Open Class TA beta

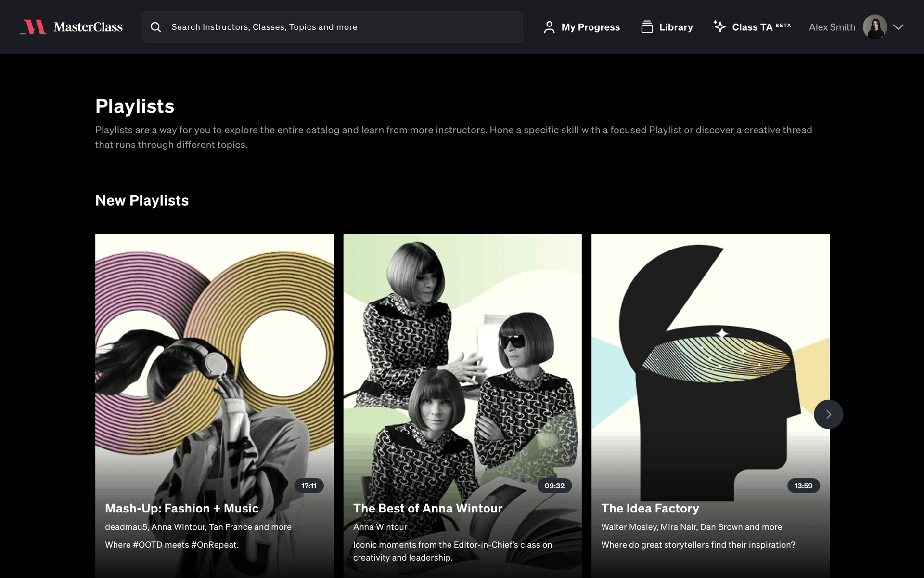752,27
